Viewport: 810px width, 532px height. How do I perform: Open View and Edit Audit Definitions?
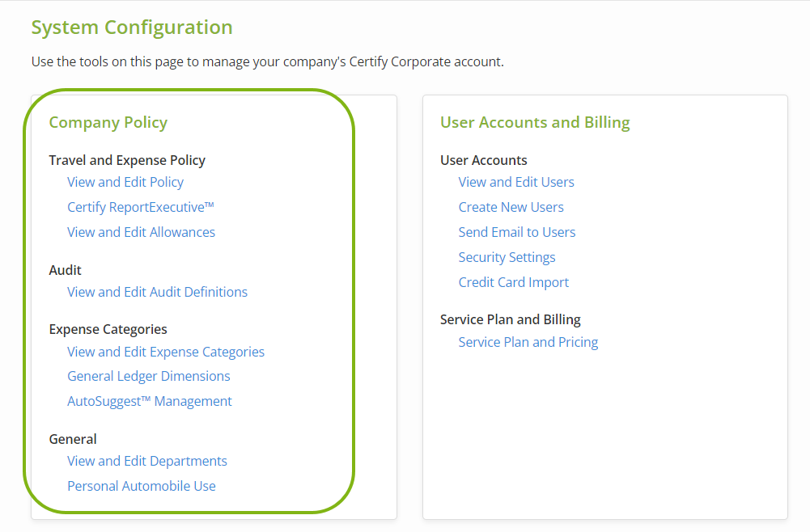(x=157, y=292)
